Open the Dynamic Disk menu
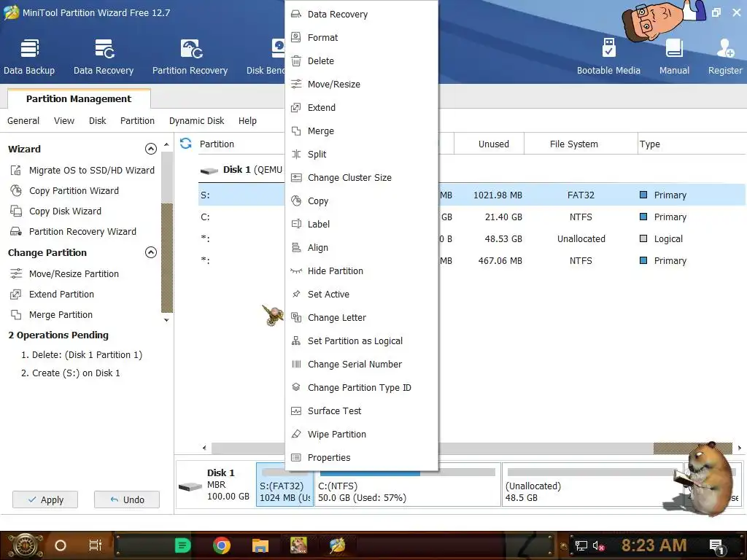The image size is (747, 560). [x=196, y=121]
